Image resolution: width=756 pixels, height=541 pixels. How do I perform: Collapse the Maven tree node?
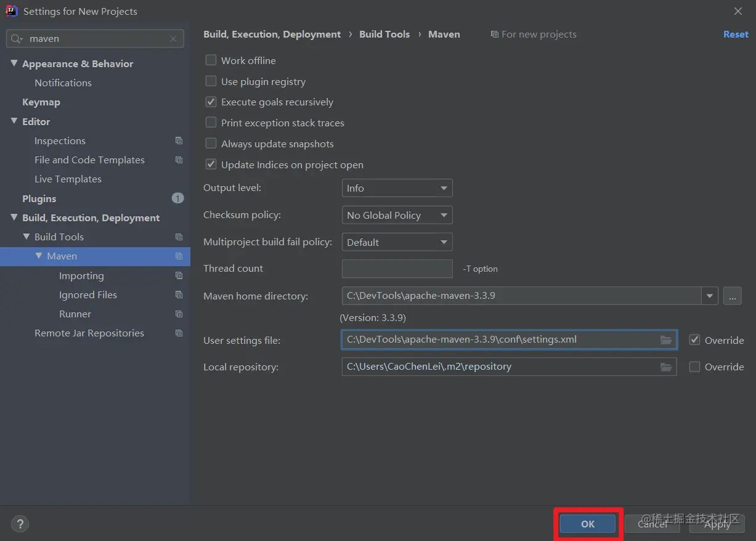pyautogui.click(x=39, y=256)
